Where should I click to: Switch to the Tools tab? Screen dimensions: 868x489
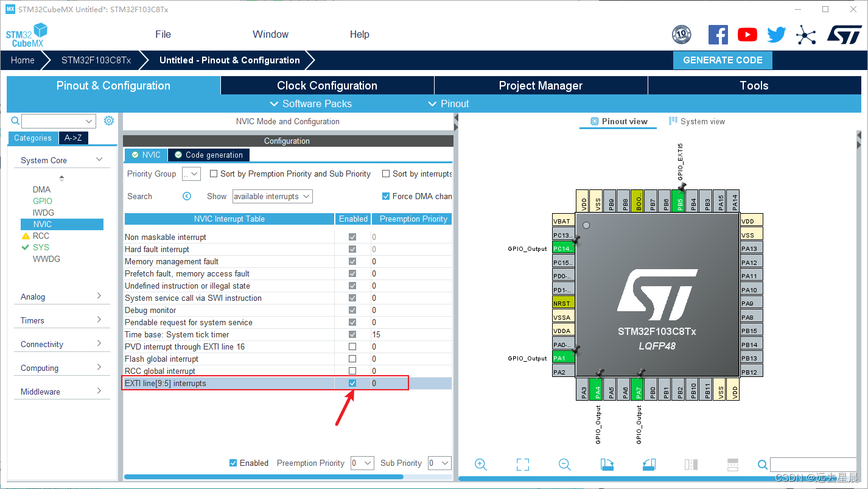(x=754, y=85)
